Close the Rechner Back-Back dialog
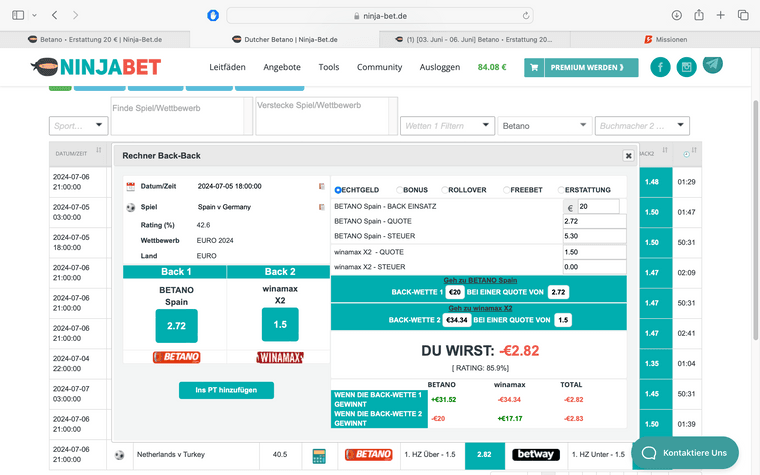Viewport: 760px width, 475px height. point(629,156)
